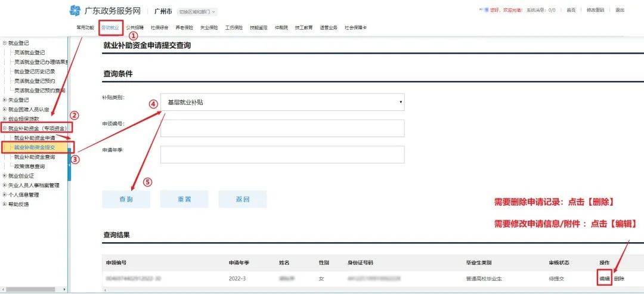The width and height of the screenshot is (644, 294).
Task: Click the 退出 logout link
Action: tap(620, 10)
